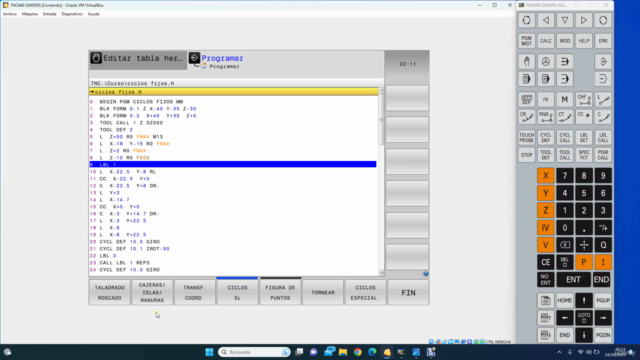Click the CE clear entry key
Image resolution: width=640 pixels, height=360 pixels.
[546, 262]
